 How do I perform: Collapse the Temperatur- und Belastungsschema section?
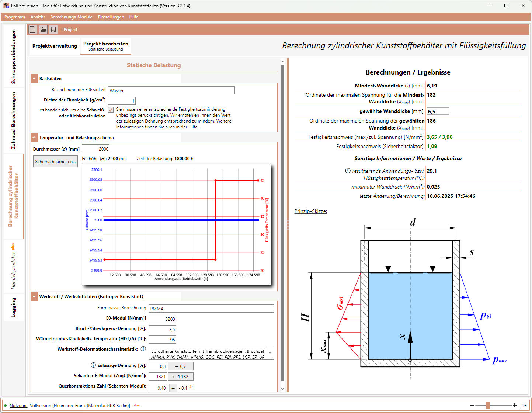(34, 137)
